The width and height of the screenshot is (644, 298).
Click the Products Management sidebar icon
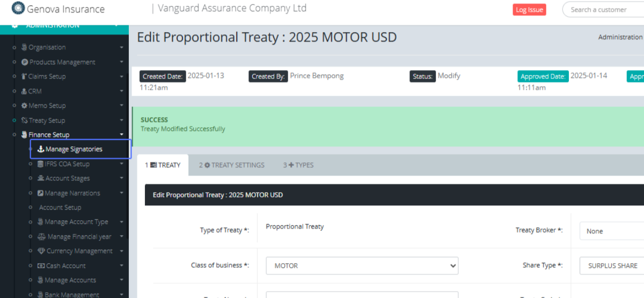point(25,62)
